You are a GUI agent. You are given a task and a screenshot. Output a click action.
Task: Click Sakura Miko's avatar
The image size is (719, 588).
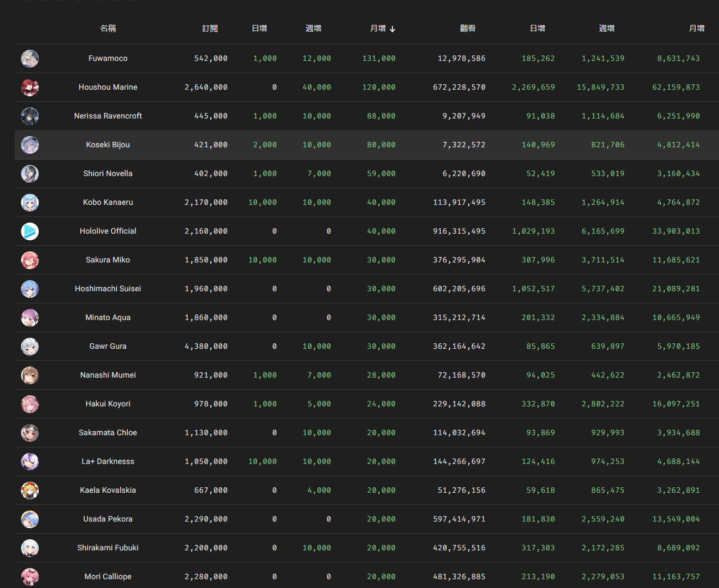(x=30, y=260)
